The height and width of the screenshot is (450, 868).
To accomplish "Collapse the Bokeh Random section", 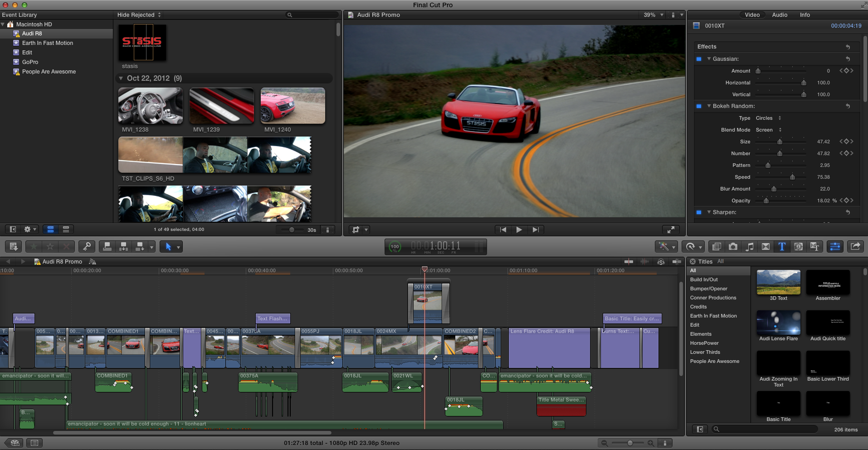I will 709,106.
